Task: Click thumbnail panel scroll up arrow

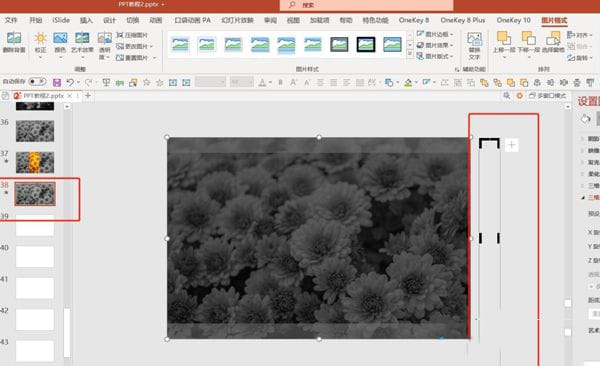Action: pyautogui.click(x=67, y=106)
